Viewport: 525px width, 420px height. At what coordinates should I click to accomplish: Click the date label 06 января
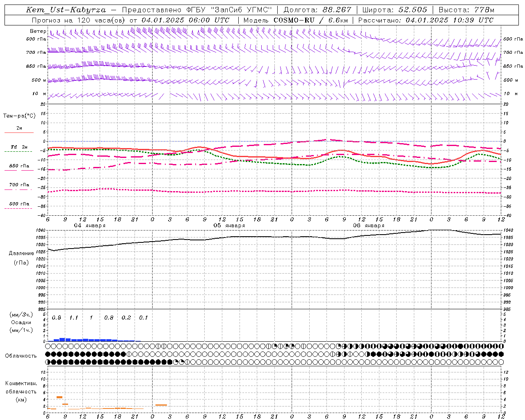(368, 226)
